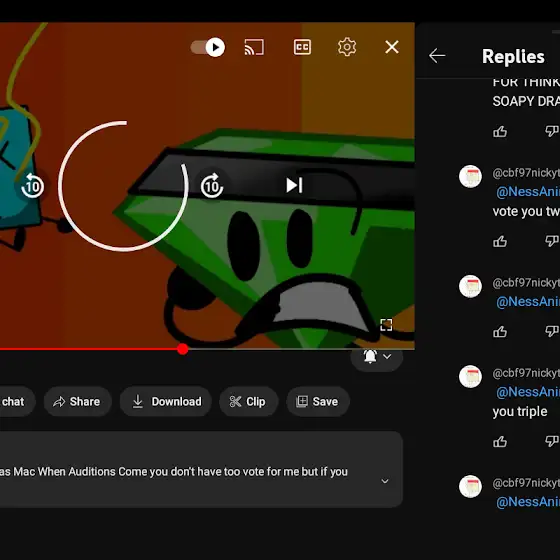Open video settings gear

[x=347, y=47]
